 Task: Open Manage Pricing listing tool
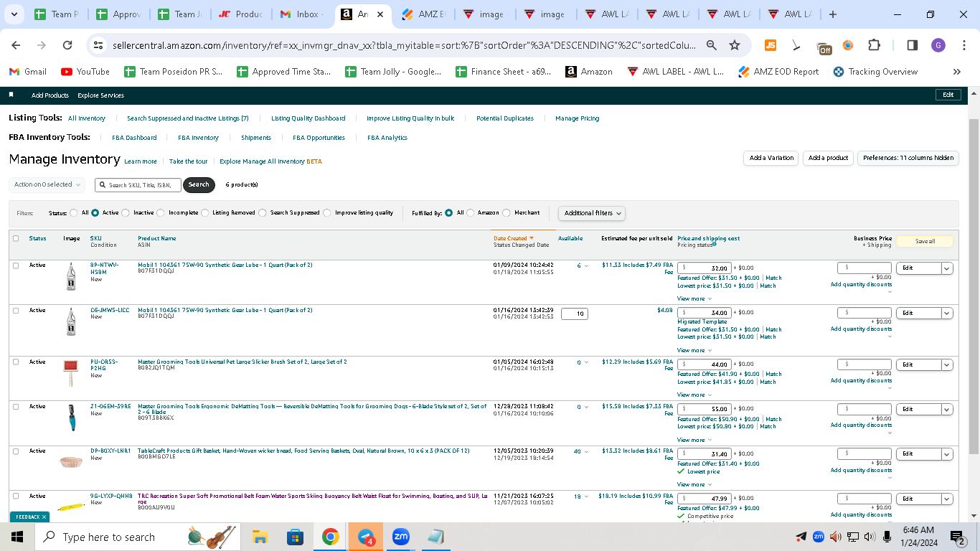coord(577,118)
